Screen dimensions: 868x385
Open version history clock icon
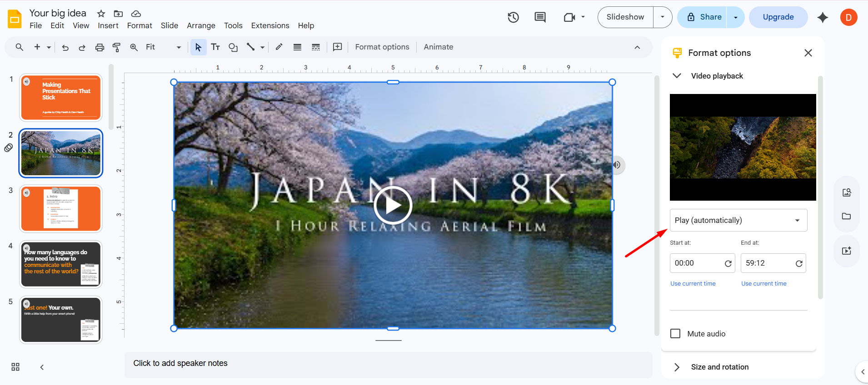click(x=513, y=17)
